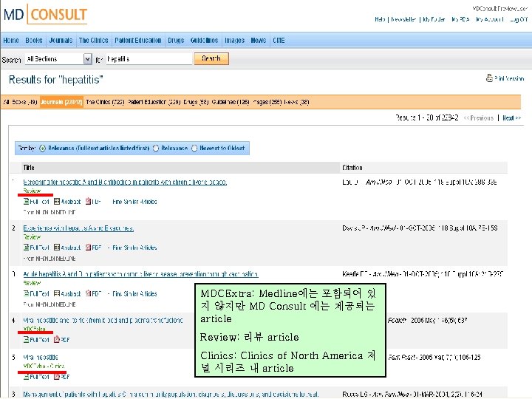The width and height of the screenshot is (532, 399).
Task: Open the Help link
Action: 380,19
